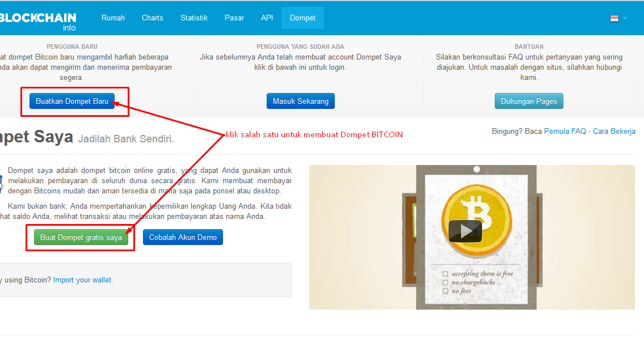Image resolution: width=644 pixels, height=338 pixels.
Task: Open the Cara Bekerja link
Action: [614, 132]
